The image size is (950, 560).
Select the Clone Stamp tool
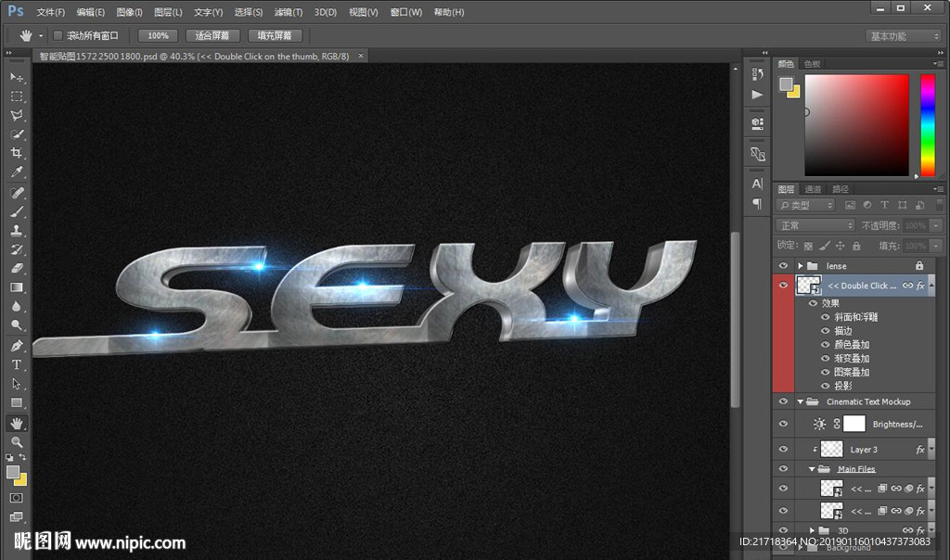click(x=17, y=231)
